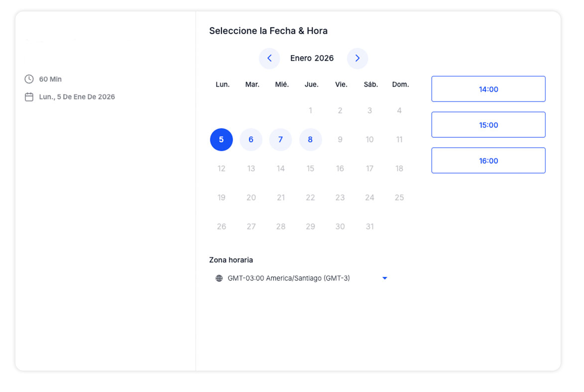Pick the 16:00 time slot
The image size is (584, 392).
[x=488, y=161]
